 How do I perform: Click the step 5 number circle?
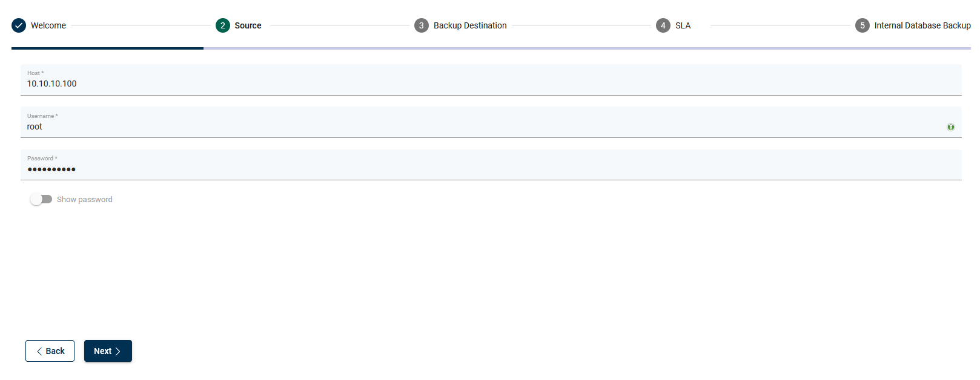[862, 25]
